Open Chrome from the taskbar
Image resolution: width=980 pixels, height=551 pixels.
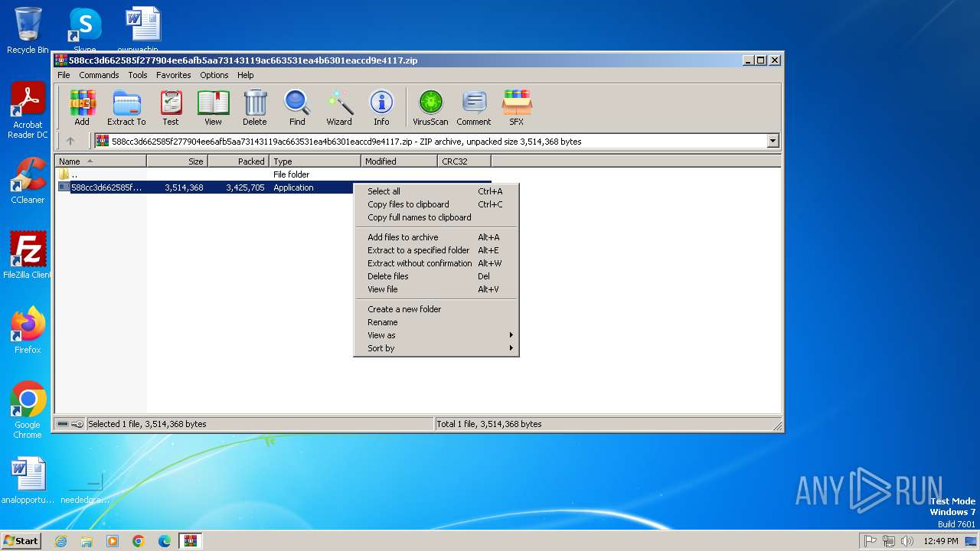139,541
